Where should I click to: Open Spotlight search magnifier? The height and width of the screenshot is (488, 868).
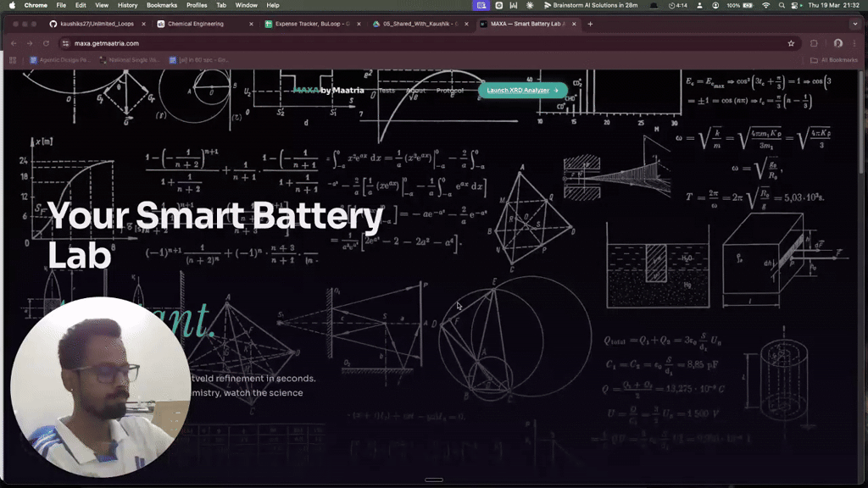coord(782,5)
